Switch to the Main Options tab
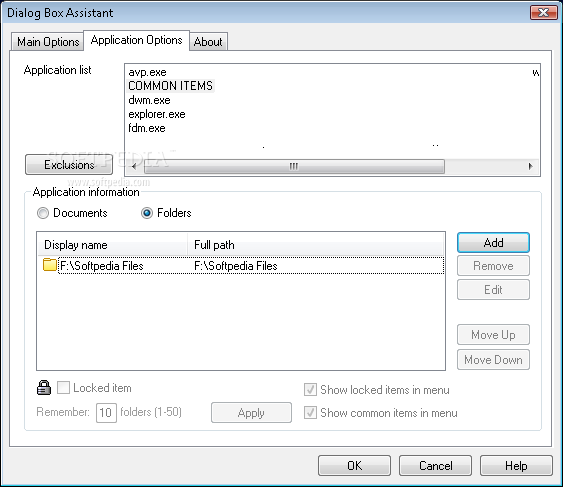563x487 pixels. [x=48, y=42]
